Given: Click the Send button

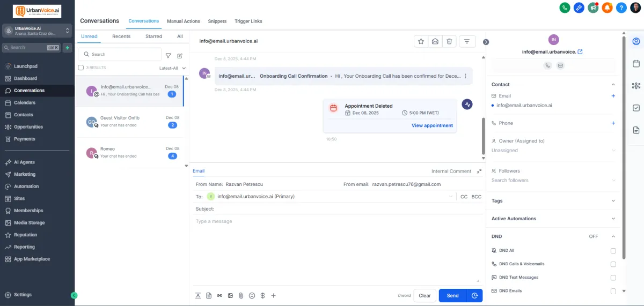Looking at the screenshot, I should [452, 295].
